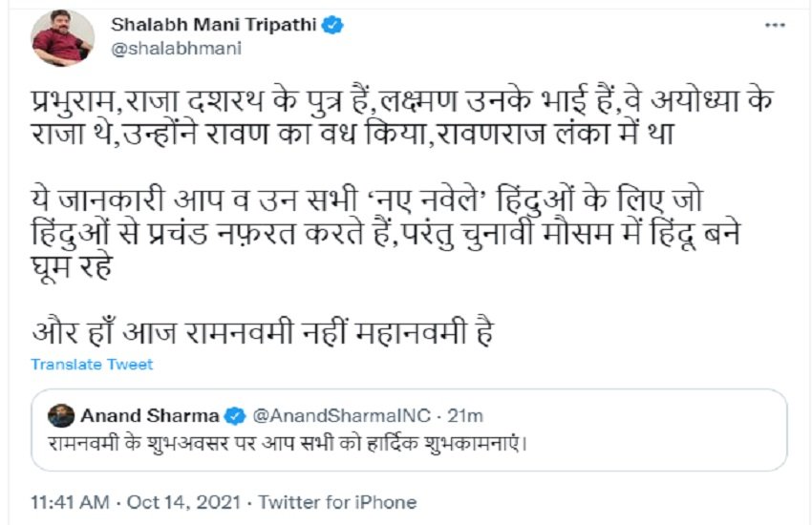Viewport: 812px width, 525px height.
Task: Click the Twitter for iPhone source label
Action: (337, 502)
